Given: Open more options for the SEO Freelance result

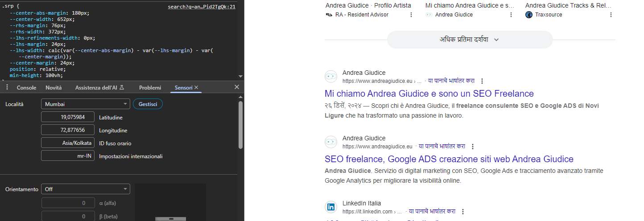Looking at the screenshot, I should 482,81.
